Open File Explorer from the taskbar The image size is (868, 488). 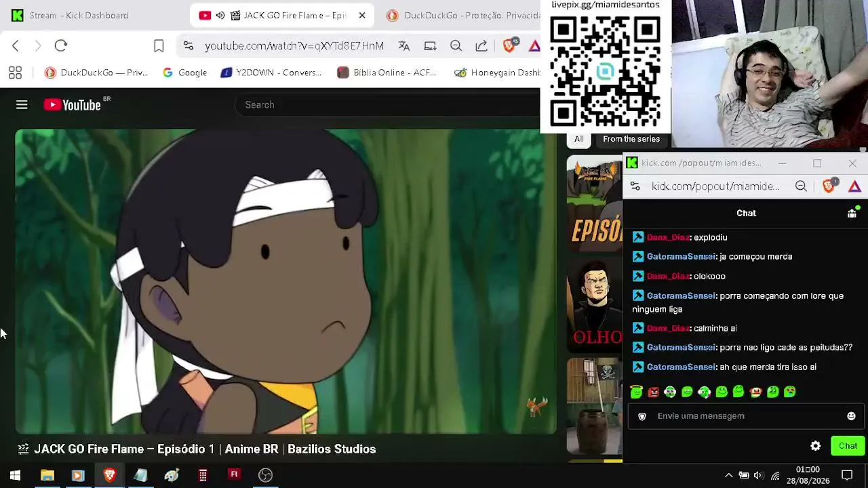coord(47,475)
